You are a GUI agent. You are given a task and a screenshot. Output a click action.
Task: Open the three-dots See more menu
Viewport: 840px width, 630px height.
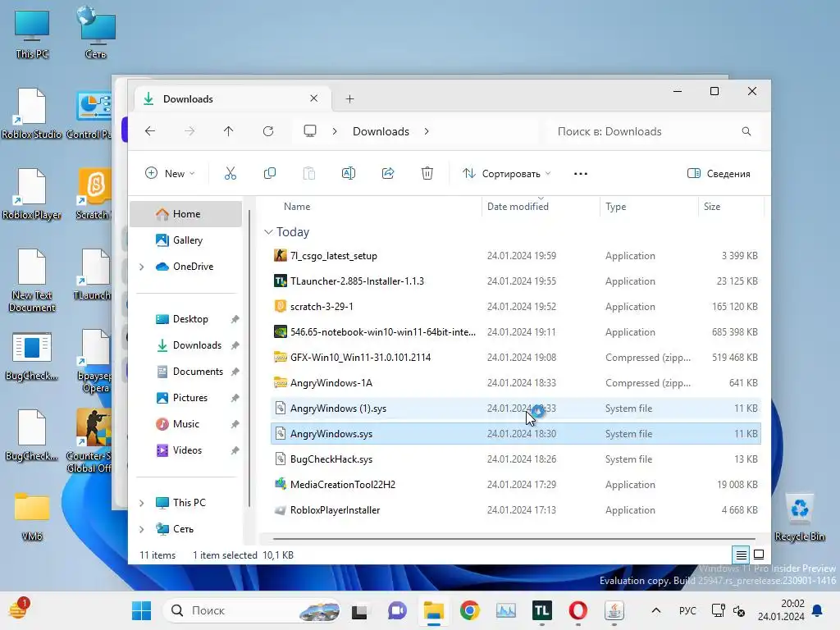point(581,174)
